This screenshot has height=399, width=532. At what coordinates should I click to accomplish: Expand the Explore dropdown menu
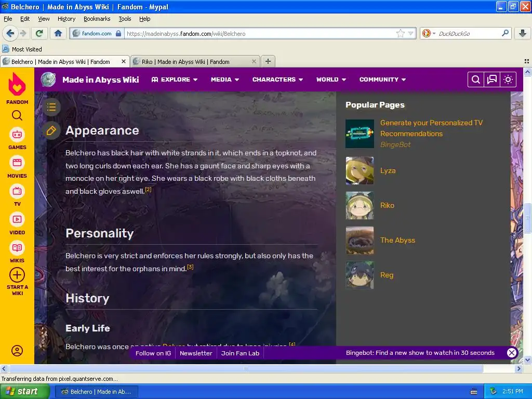click(x=175, y=79)
